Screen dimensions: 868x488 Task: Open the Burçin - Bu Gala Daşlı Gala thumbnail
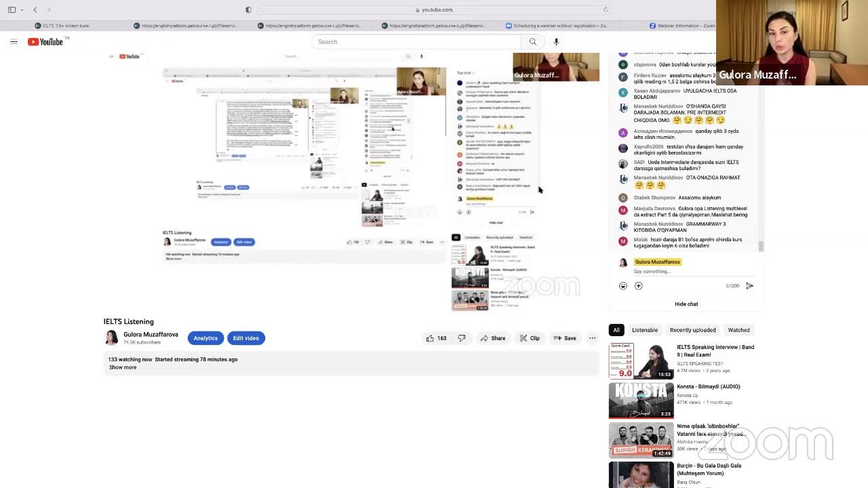[x=641, y=474]
